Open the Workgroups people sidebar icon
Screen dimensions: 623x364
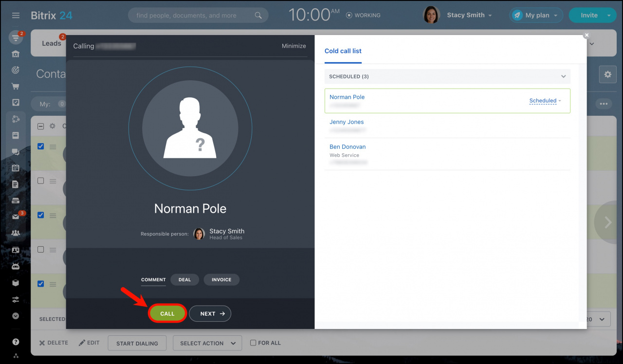pos(16,233)
